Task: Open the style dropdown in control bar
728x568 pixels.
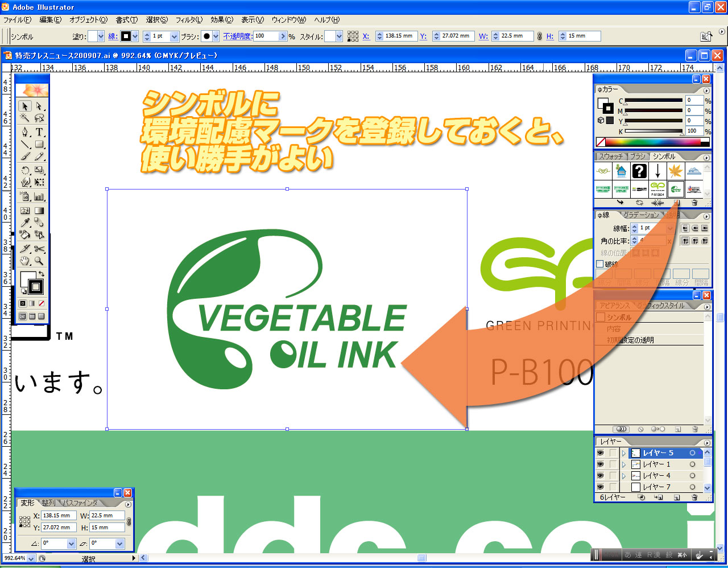Action: (x=339, y=36)
